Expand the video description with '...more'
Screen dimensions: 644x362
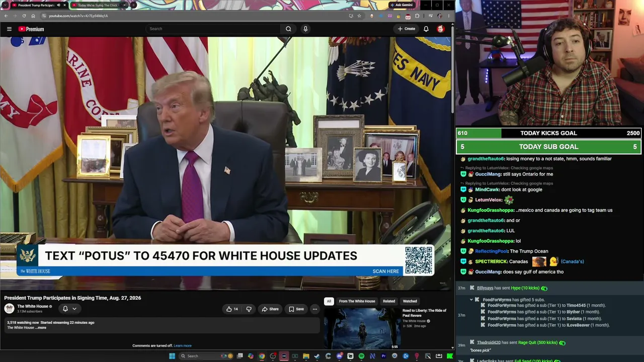tap(40, 328)
